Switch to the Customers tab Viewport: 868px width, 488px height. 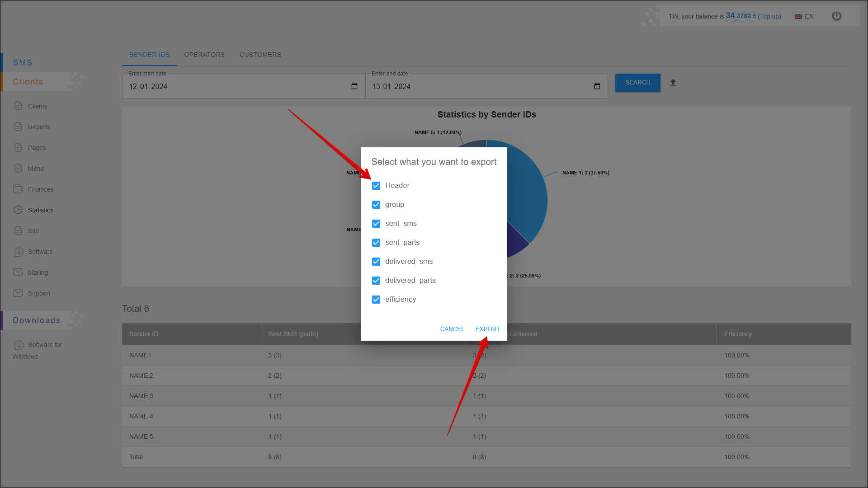(x=260, y=55)
